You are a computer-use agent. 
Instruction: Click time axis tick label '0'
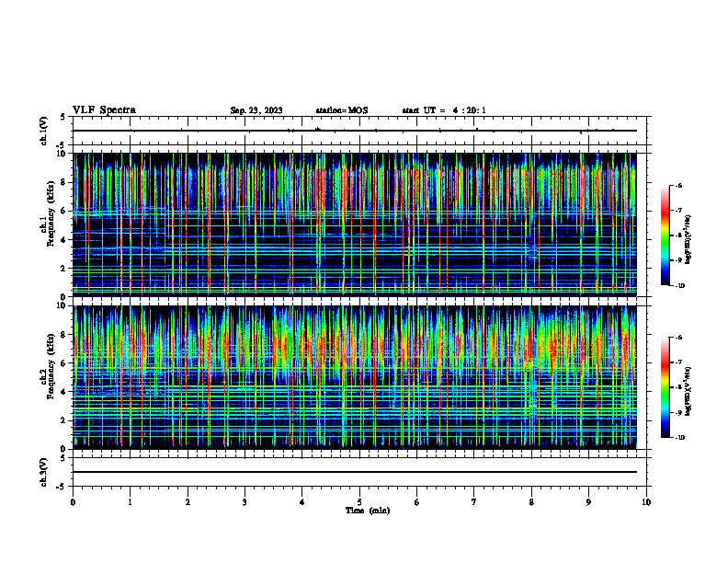[73, 502]
